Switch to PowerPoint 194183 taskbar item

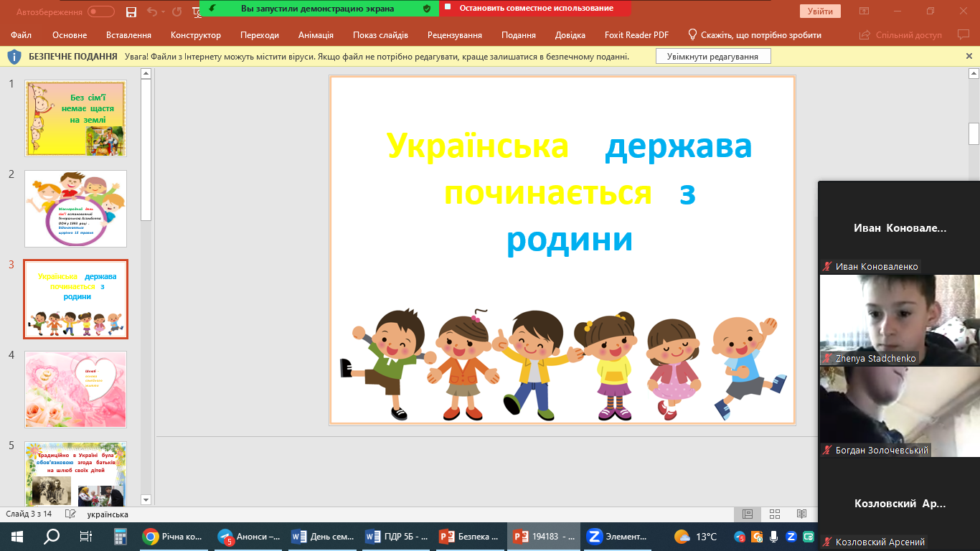coord(545,537)
